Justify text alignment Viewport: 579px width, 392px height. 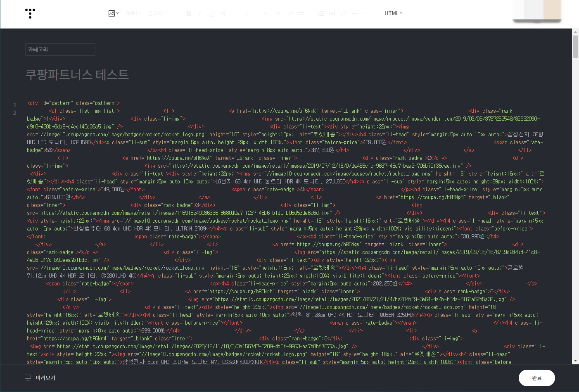[301, 13]
